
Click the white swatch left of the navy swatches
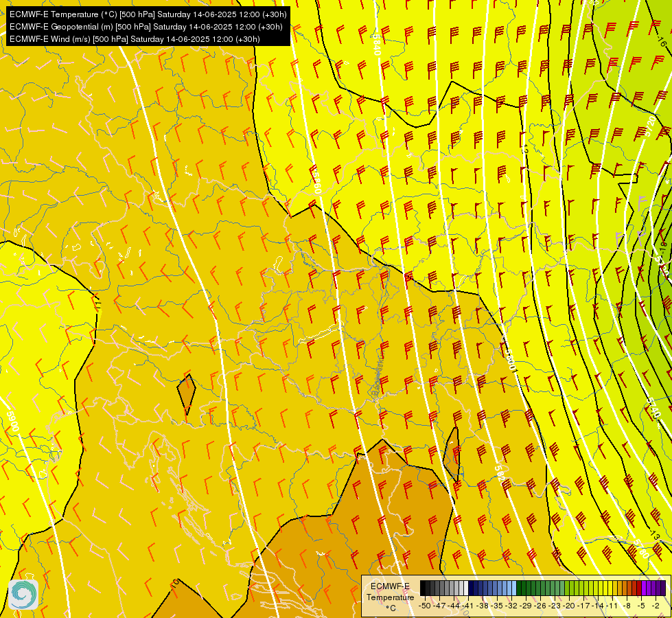click(466, 588)
